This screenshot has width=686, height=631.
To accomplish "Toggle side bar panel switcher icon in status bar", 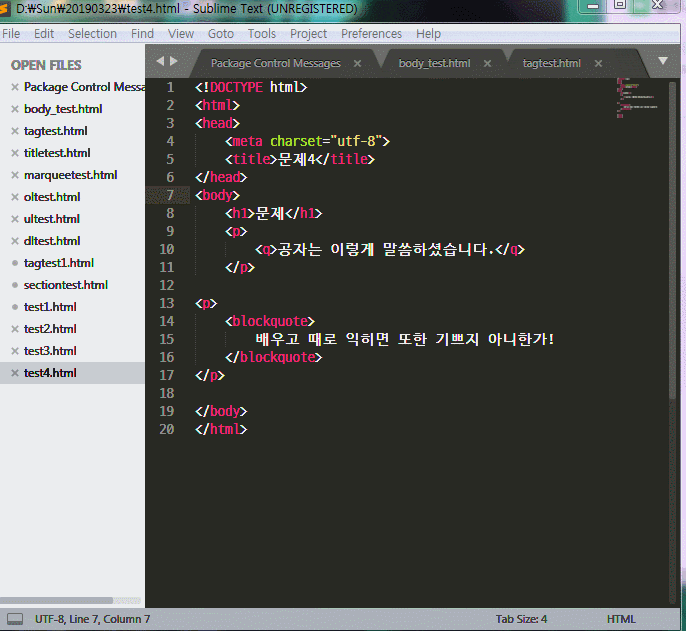I will pyautogui.click(x=15, y=619).
